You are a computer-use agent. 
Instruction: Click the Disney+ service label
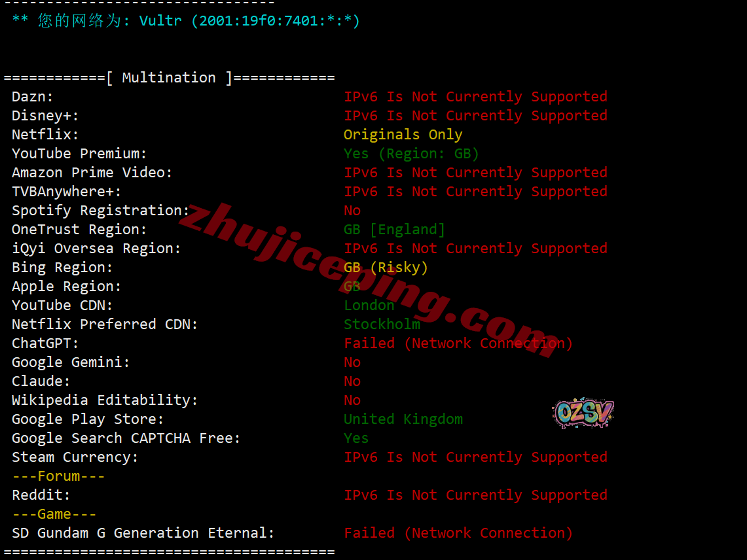pos(45,116)
